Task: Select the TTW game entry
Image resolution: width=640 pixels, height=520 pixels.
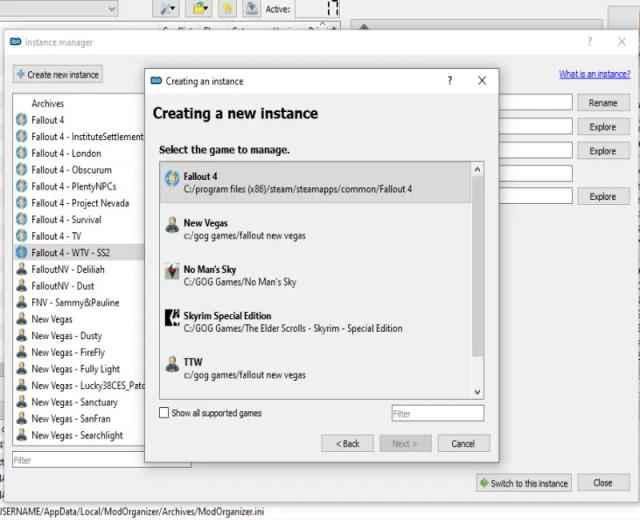Action: click(315, 368)
